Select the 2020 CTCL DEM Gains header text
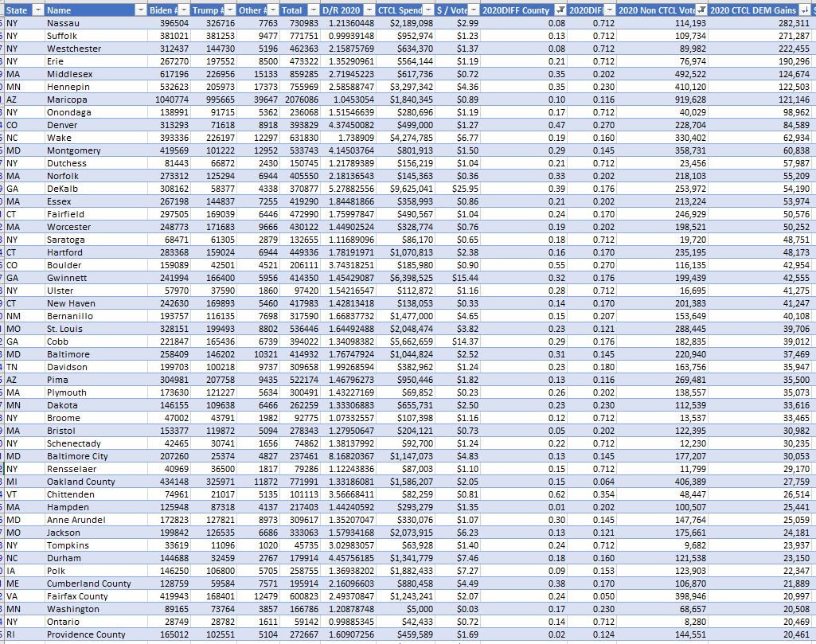Viewport: 816px width, 644px height. 753,10
